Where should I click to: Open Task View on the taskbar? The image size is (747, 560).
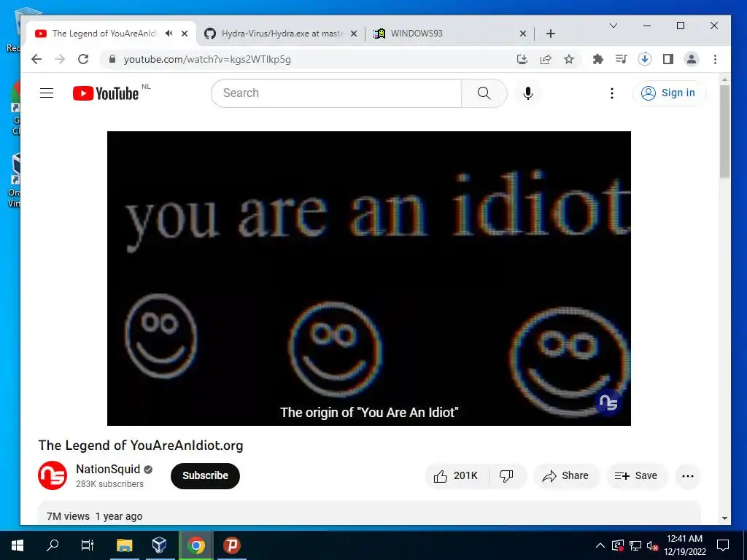[88, 545]
